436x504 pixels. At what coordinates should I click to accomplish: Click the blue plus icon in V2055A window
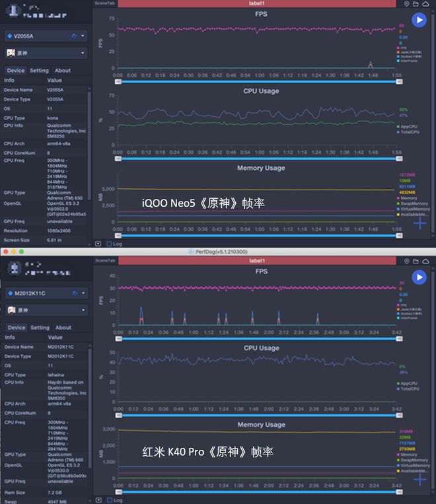(420, 223)
